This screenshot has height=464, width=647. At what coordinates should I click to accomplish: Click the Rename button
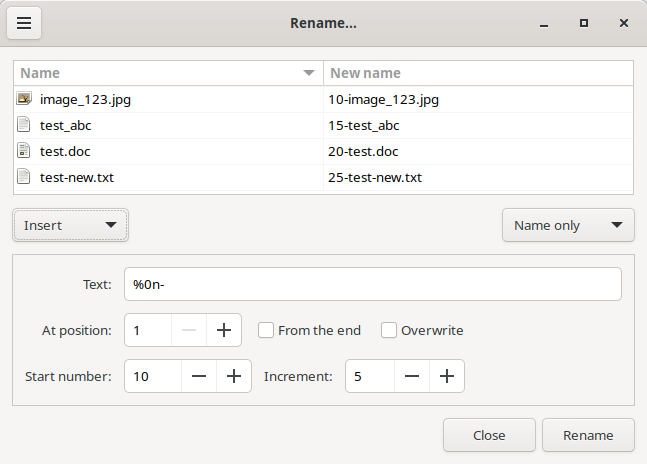[588, 435]
